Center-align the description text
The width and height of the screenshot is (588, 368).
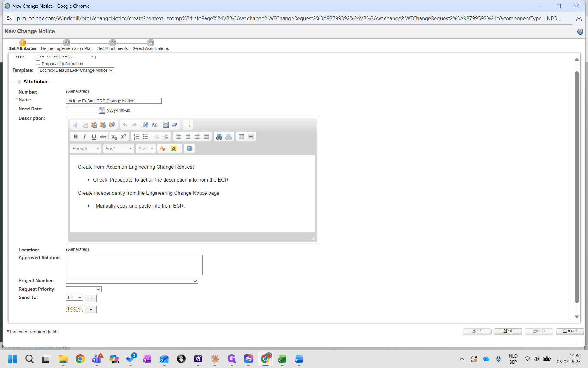click(188, 137)
